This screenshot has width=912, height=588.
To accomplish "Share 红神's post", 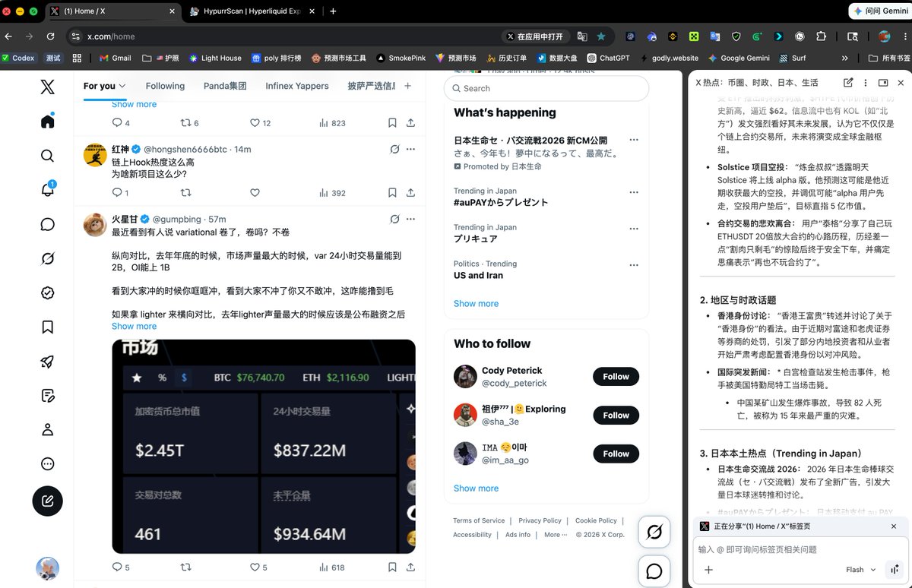I will click(x=410, y=193).
